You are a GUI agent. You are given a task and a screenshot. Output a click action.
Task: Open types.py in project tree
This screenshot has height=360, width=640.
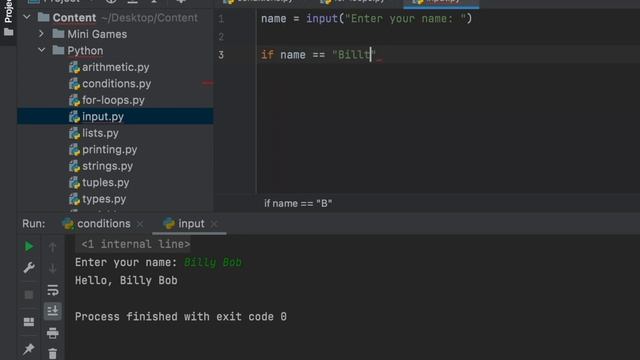point(104,199)
